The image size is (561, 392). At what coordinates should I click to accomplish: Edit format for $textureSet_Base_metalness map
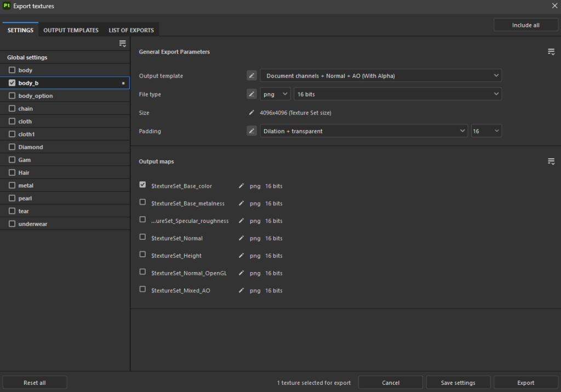click(241, 203)
